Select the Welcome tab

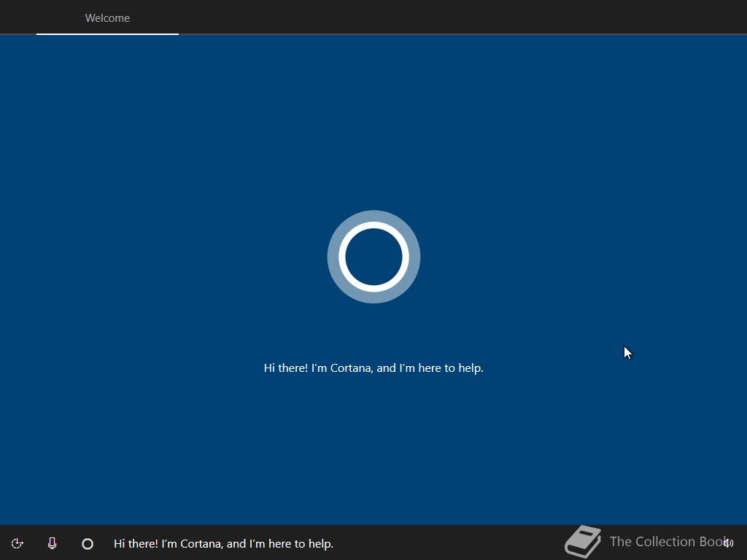108,18
